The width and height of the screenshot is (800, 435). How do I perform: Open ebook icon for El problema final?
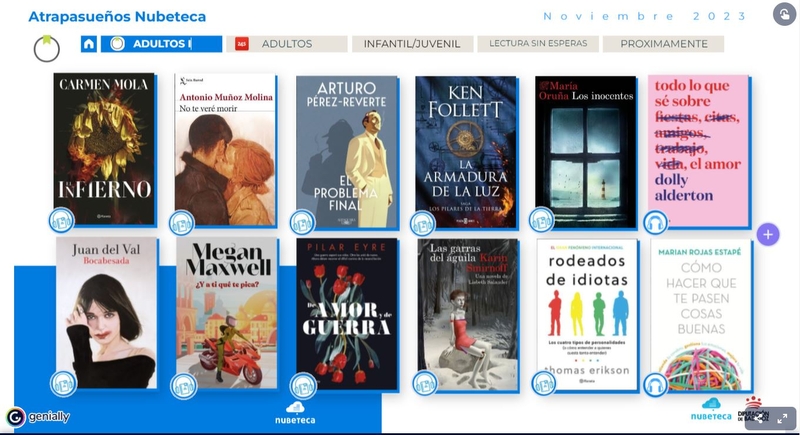(302, 222)
